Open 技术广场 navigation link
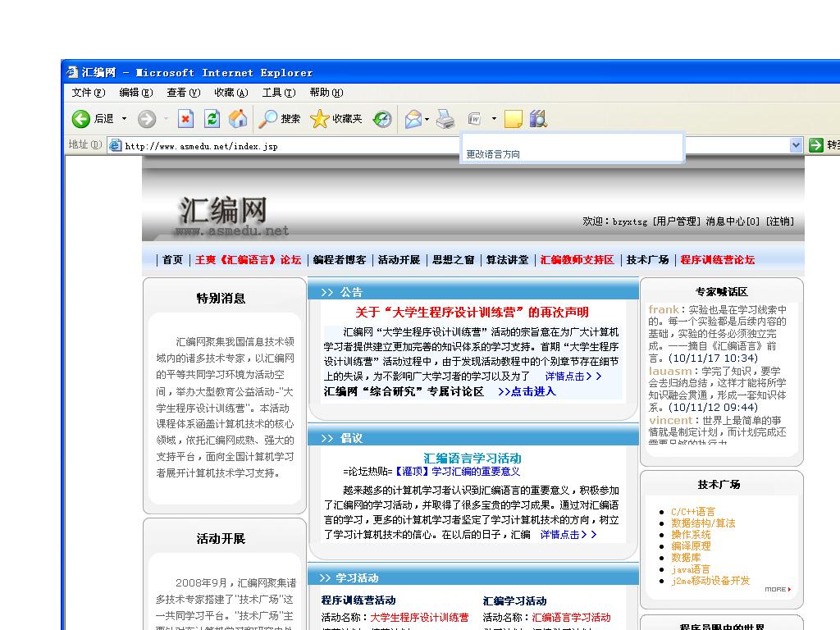The height and width of the screenshot is (630, 840). point(648,260)
